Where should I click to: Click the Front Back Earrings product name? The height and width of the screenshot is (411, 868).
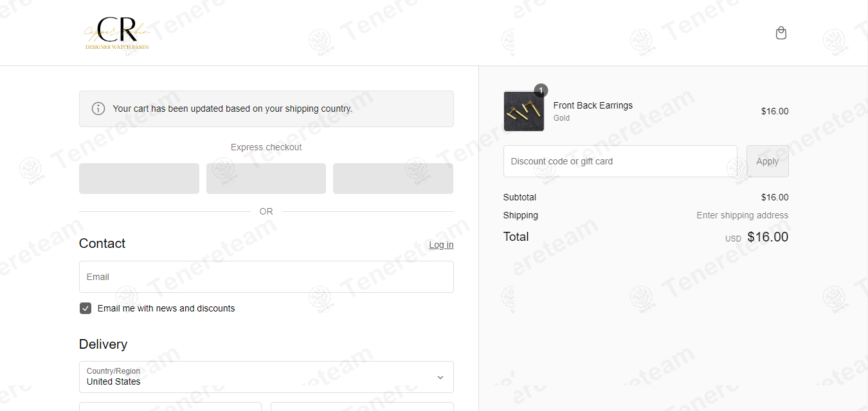point(593,105)
